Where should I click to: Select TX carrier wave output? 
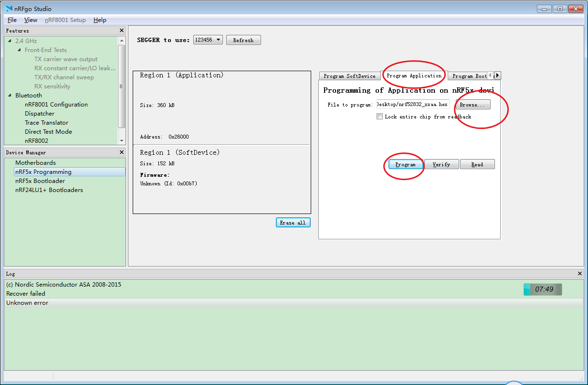tap(66, 59)
